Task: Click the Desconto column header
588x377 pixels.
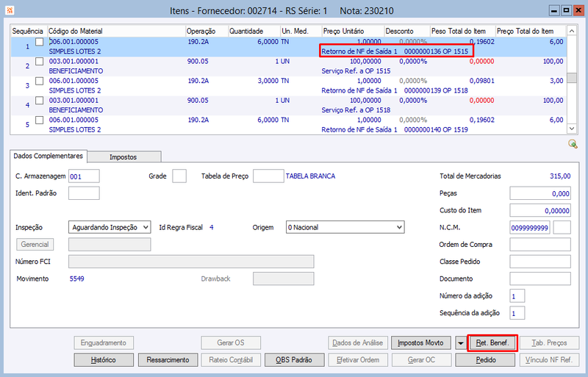Action: pyautogui.click(x=407, y=31)
